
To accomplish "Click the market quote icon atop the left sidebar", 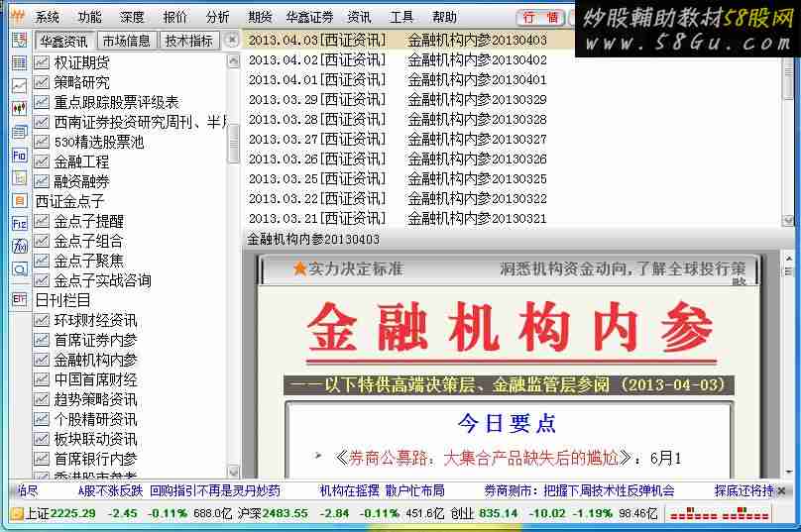I will 20,40.
